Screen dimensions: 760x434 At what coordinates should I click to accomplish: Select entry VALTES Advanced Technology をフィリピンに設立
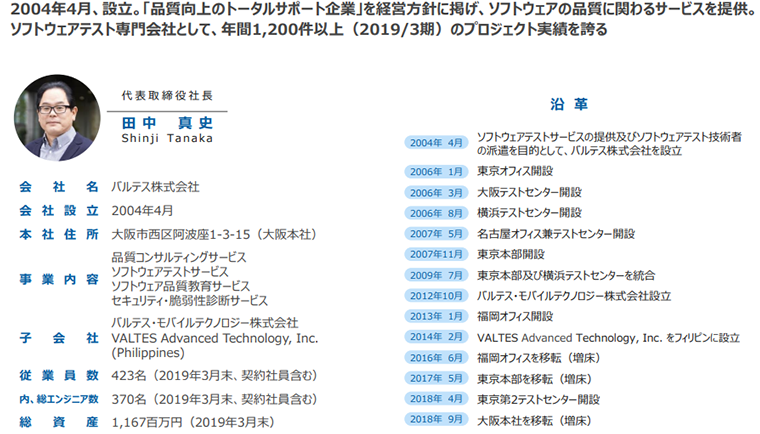pos(608,338)
